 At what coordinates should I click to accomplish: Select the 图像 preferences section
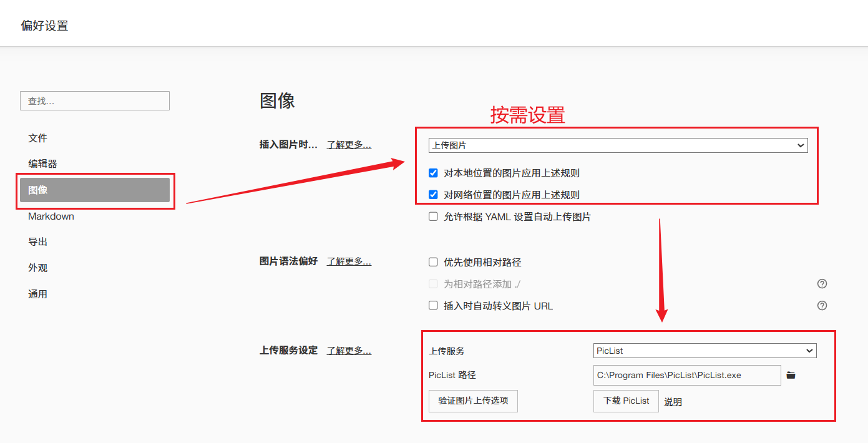95,190
